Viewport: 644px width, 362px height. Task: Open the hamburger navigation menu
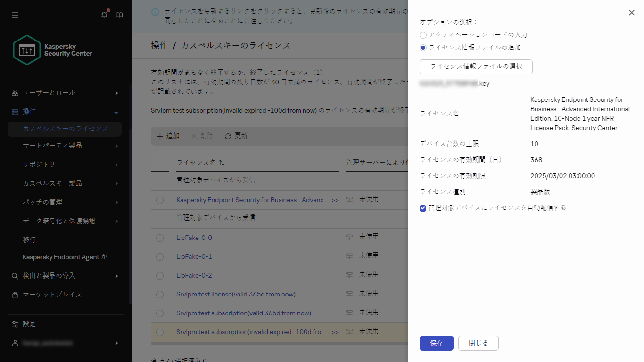(15, 15)
